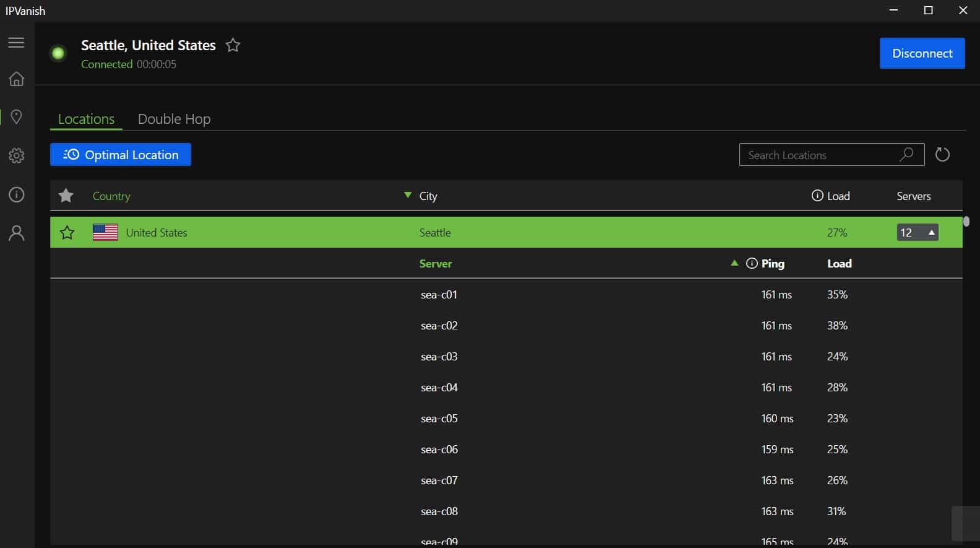Go to the Home icon in sidebar
Image resolution: width=980 pixels, height=548 pixels.
pyautogui.click(x=17, y=79)
